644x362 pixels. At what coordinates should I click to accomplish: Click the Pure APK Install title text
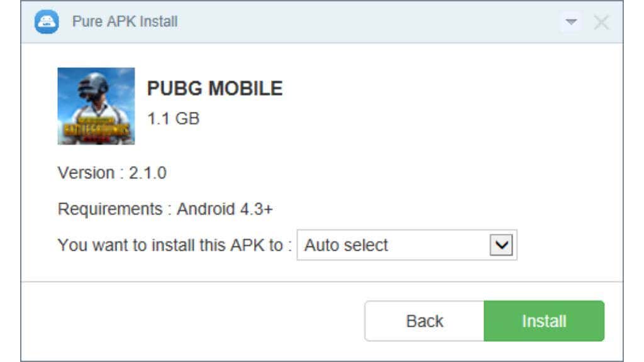point(125,22)
